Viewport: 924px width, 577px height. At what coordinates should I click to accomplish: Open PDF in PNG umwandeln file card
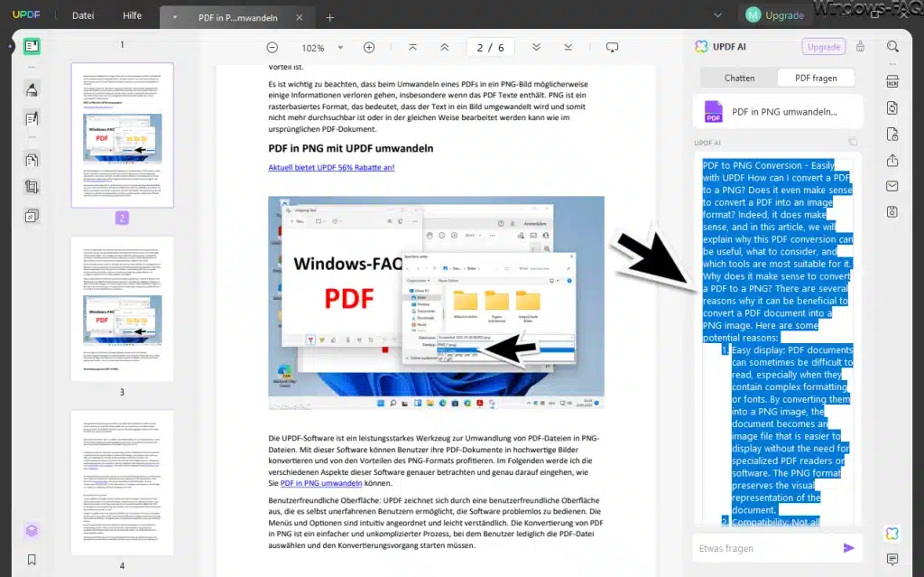778,111
